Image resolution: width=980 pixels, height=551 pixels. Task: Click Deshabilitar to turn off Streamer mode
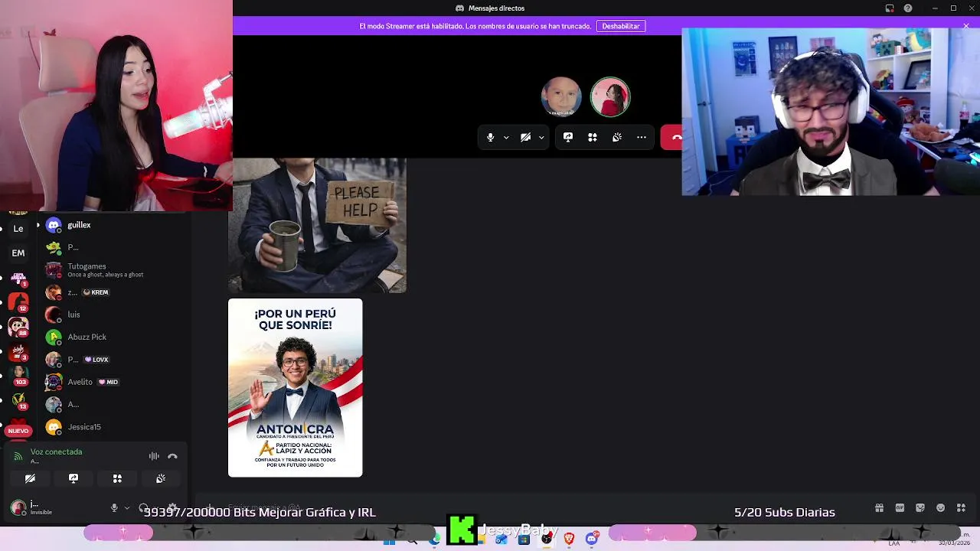click(621, 26)
